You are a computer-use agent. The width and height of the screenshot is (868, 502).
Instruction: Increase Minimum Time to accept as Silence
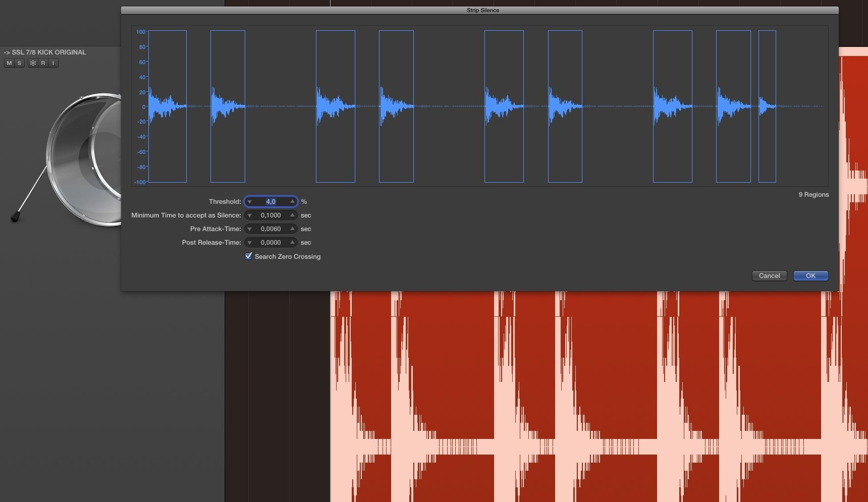click(292, 215)
